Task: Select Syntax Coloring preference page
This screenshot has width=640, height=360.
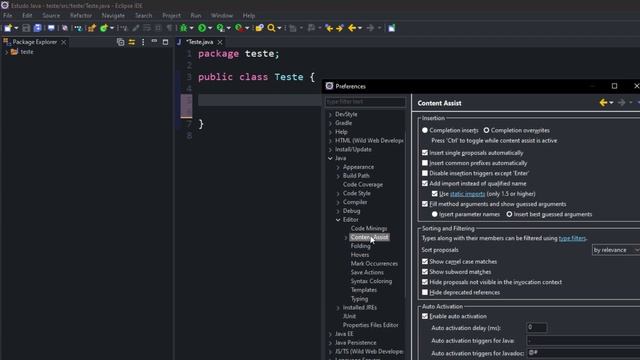Action: (x=371, y=281)
